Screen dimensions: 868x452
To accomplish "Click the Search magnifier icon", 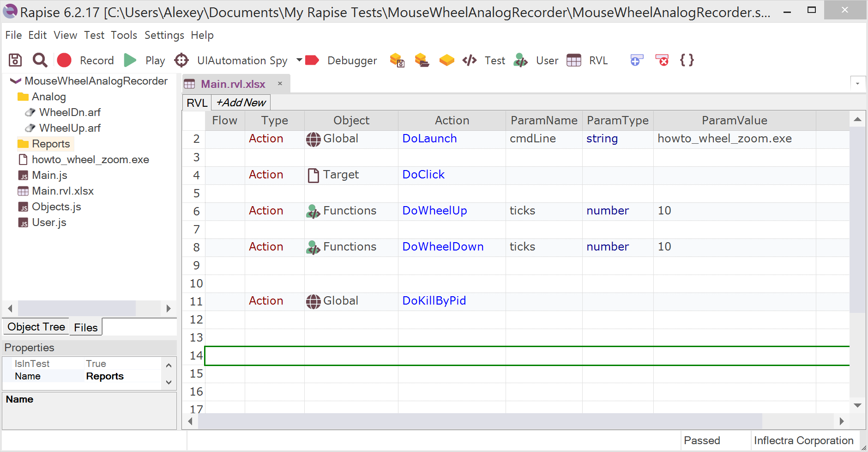I will (x=40, y=60).
